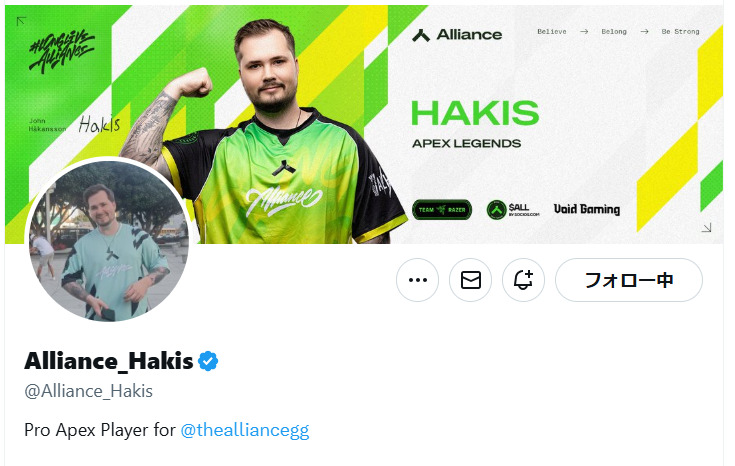Screen dimensions: 735x466
Task: Click the Void Gaming sponsor logo
Action: coord(586,209)
